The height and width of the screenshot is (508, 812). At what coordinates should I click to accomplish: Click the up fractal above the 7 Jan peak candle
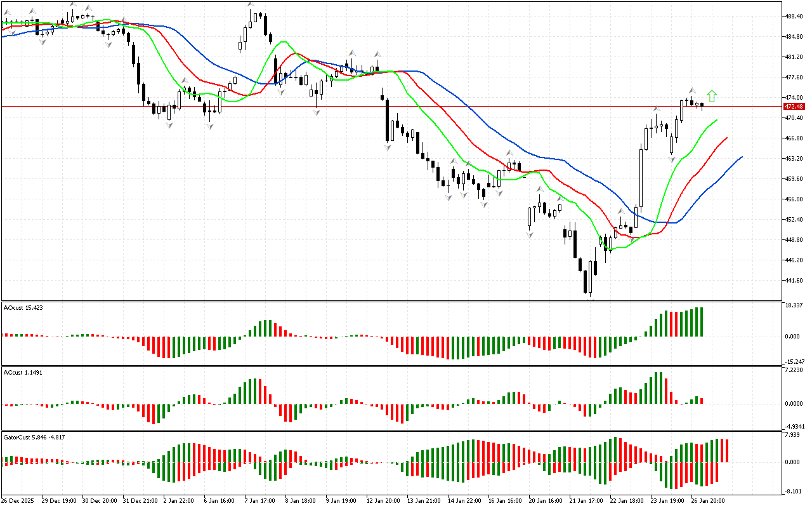coord(251,5)
